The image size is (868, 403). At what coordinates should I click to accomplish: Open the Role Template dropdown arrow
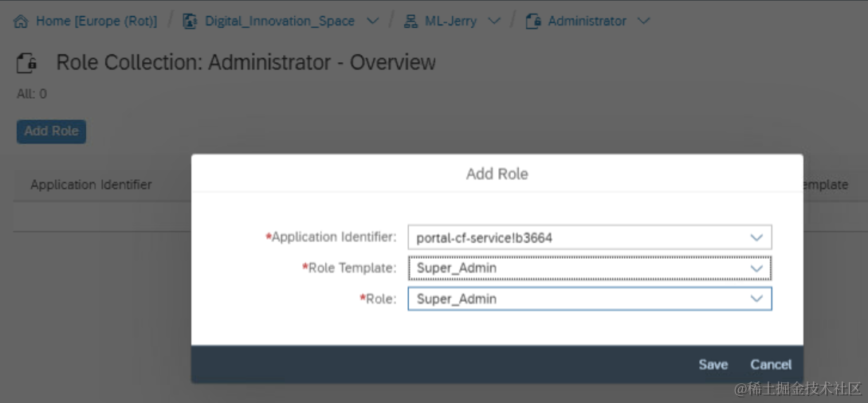756,268
